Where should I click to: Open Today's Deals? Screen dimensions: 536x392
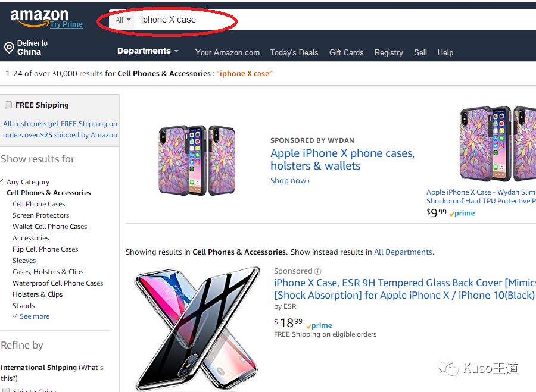point(294,52)
